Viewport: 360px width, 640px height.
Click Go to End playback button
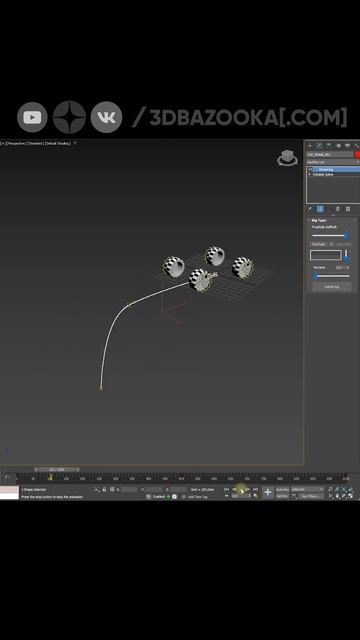click(255, 489)
